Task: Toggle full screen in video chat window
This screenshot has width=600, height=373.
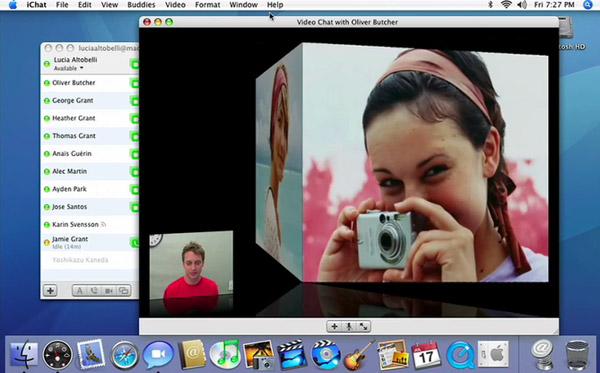Action: tap(363, 327)
